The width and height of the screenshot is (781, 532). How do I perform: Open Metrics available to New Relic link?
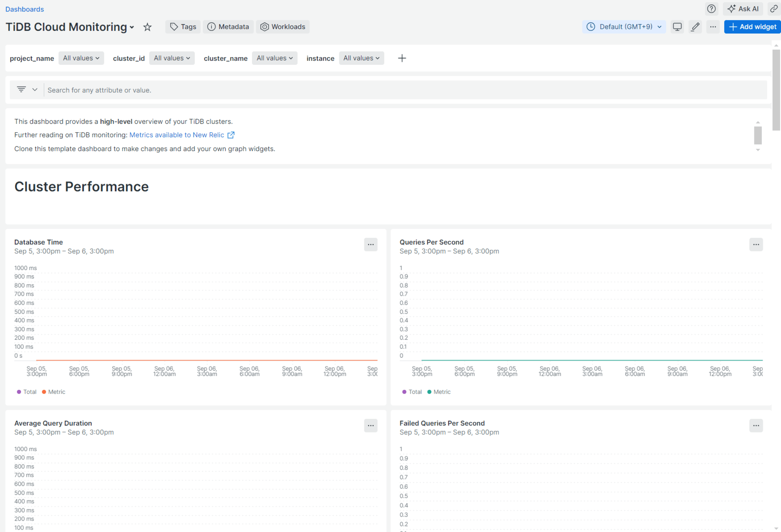[x=182, y=135]
